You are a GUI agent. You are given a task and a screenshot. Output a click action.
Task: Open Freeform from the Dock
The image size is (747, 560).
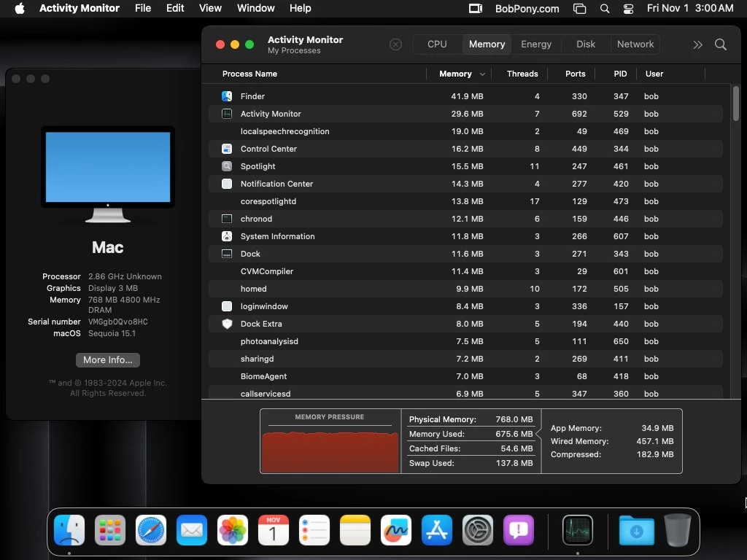pyautogui.click(x=396, y=530)
